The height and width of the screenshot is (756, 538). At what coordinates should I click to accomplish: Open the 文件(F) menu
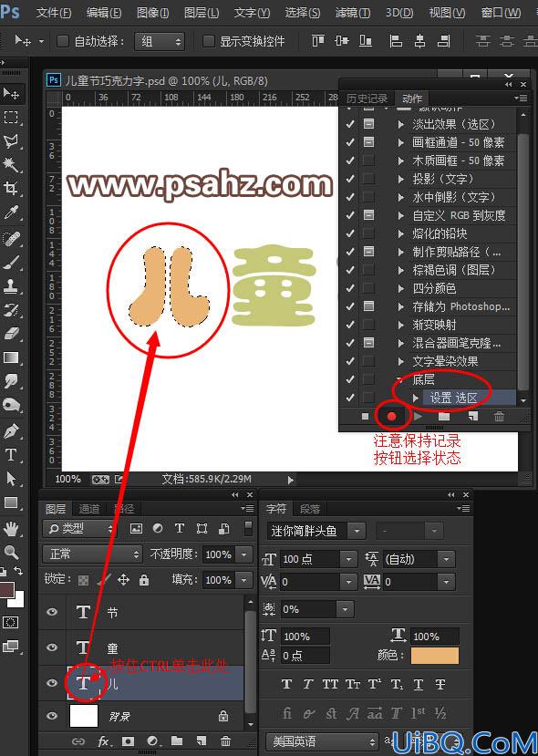(54, 13)
